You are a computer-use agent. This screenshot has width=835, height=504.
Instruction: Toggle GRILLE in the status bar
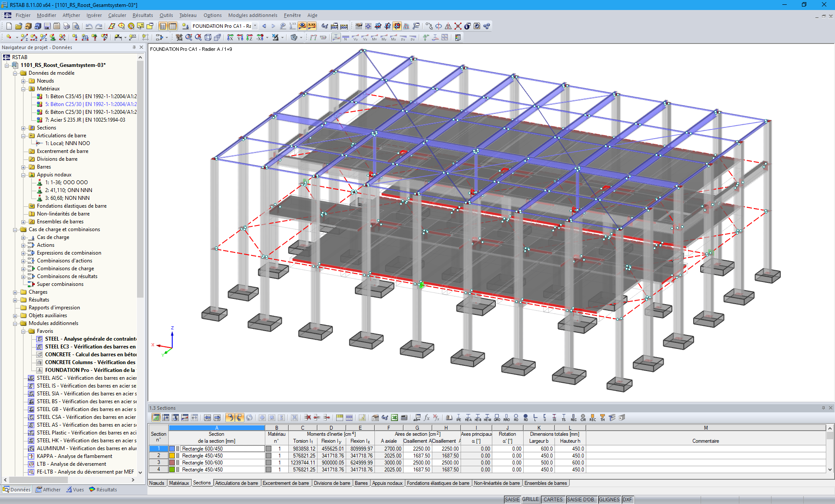coord(530,499)
